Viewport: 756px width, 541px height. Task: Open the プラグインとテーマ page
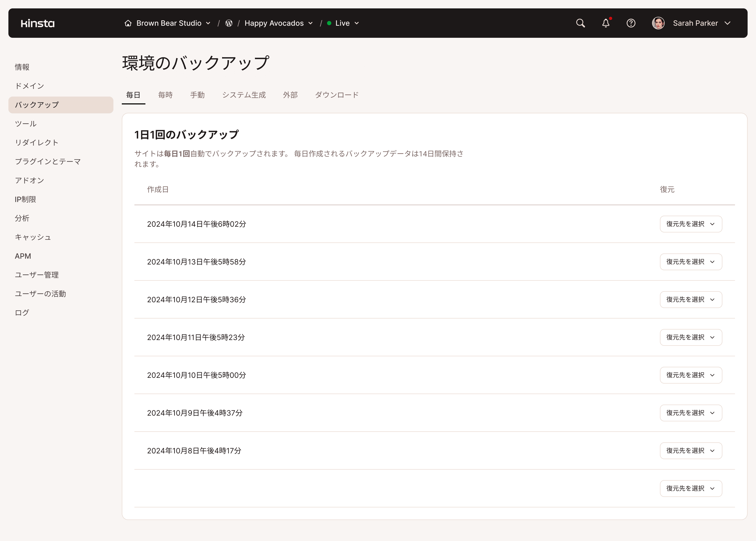48,162
